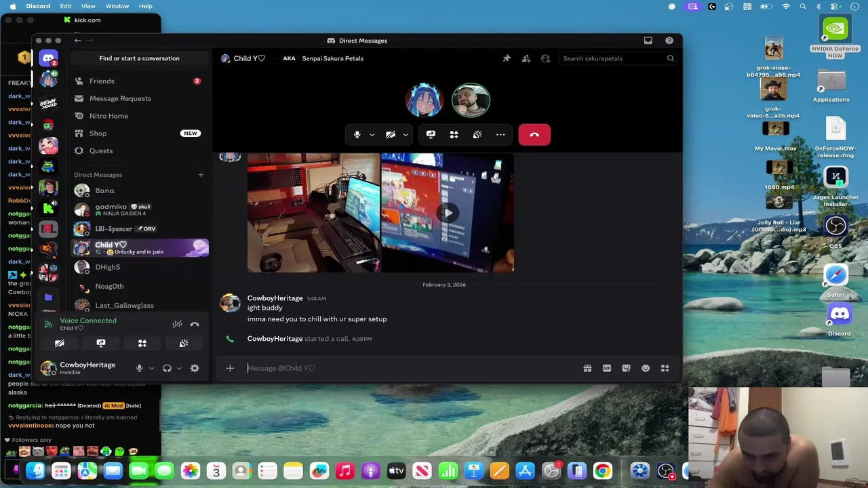Expand microphone options arrow in call controls
Image resolution: width=868 pixels, height=488 pixels.
click(372, 135)
